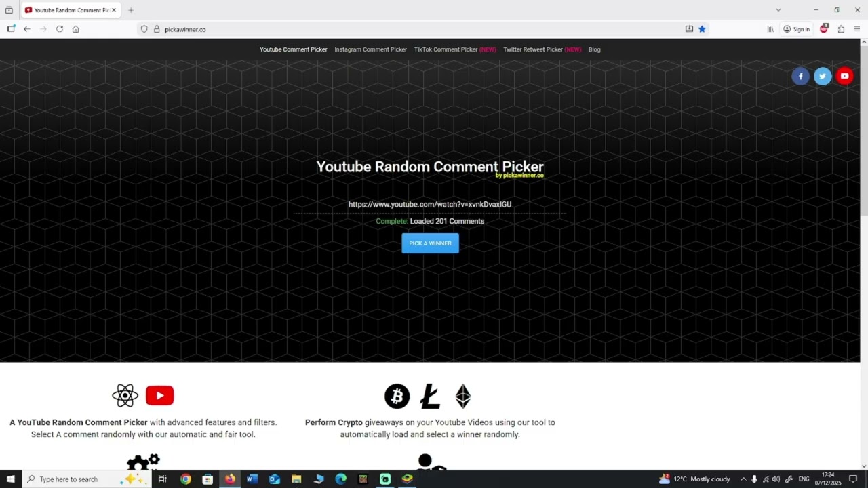Open the volume control in tray
Viewport: 868px width, 488px height.
tap(776, 479)
